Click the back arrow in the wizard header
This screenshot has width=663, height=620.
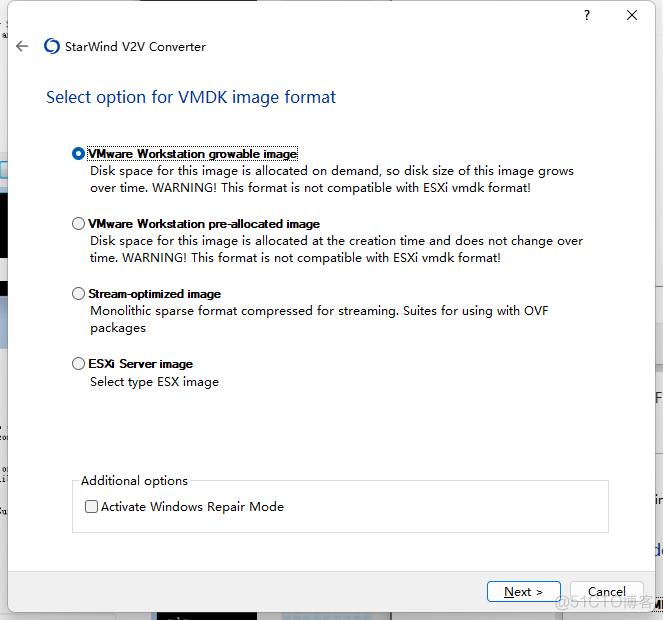22,46
